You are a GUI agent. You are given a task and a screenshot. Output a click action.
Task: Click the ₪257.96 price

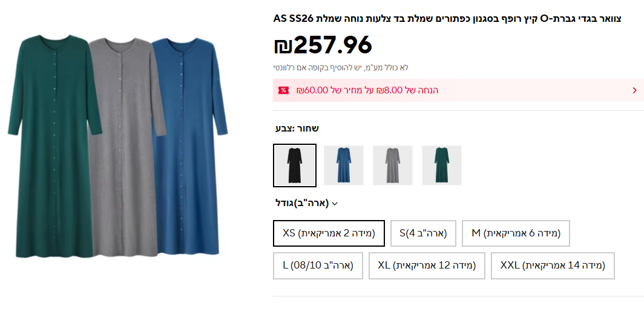(x=323, y=45)
